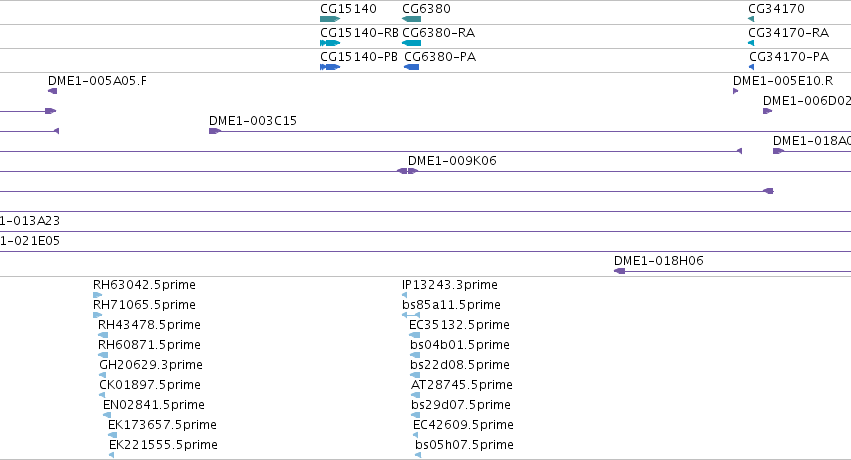The image size is (851, 460).
Task: Click the CG34170 gene label
Action: tap(776, 9)
